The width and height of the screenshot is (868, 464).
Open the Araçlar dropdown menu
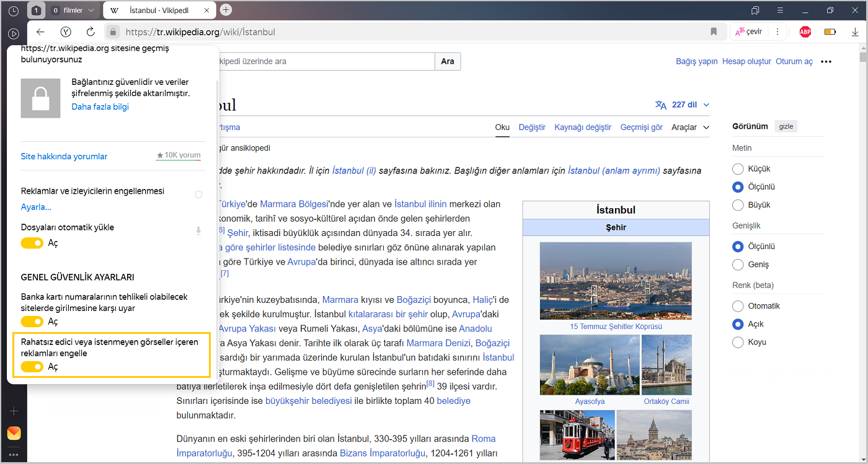[x=690, y=128]
